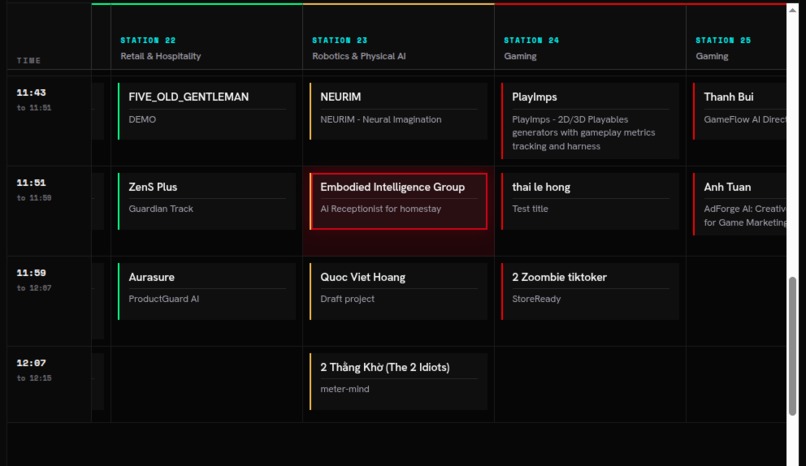Viewport: 806px width, 466px height.
Task: Click the Retail & Hospitality label
Action: coord(160,56)
